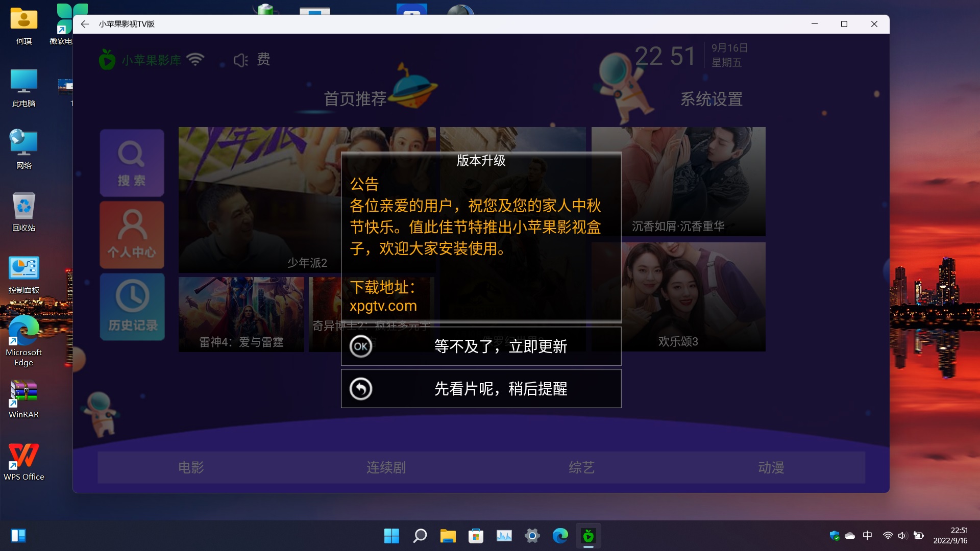The width and height of the screenshot is (980, 551).
Task: Click the Wi-Fi status icon in app header
Action: [x=195, y=60]
